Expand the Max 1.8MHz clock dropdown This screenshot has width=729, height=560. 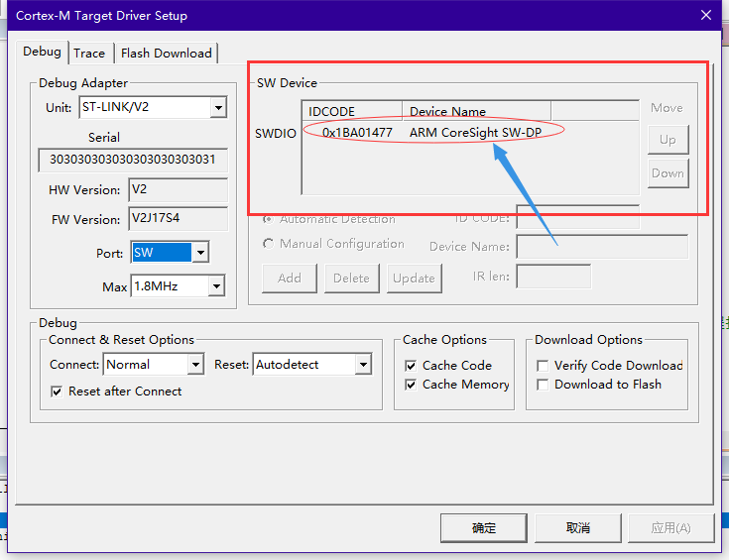[216, 286]
